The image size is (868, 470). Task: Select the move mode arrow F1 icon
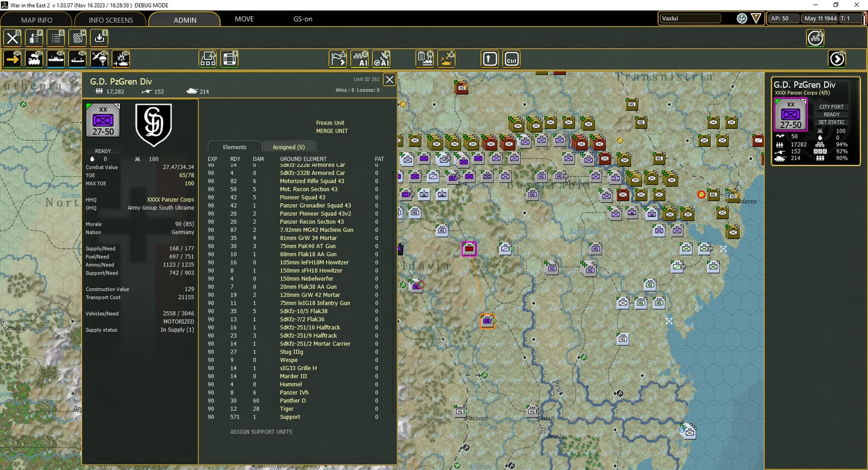tap(12, 59)
